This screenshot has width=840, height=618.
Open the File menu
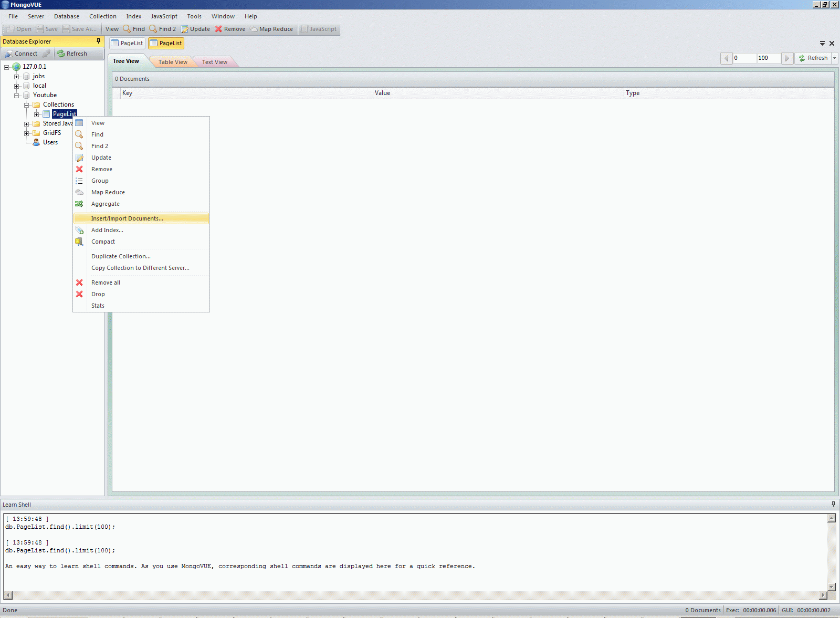[x=13, y=16]
